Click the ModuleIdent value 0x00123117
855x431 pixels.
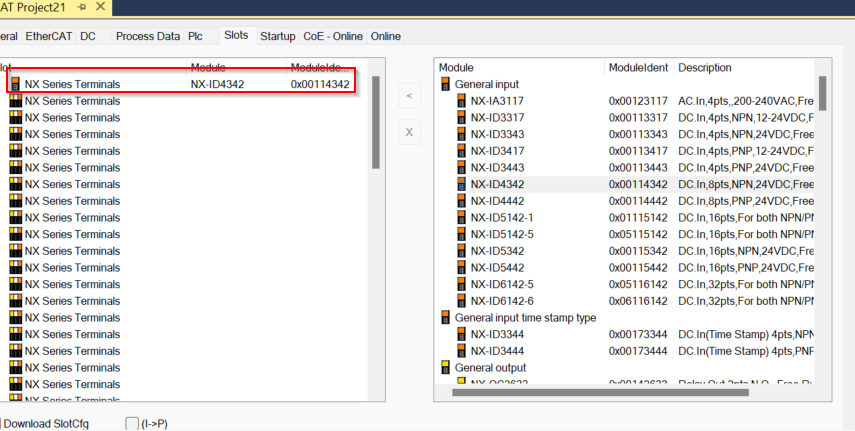[638, 101]
